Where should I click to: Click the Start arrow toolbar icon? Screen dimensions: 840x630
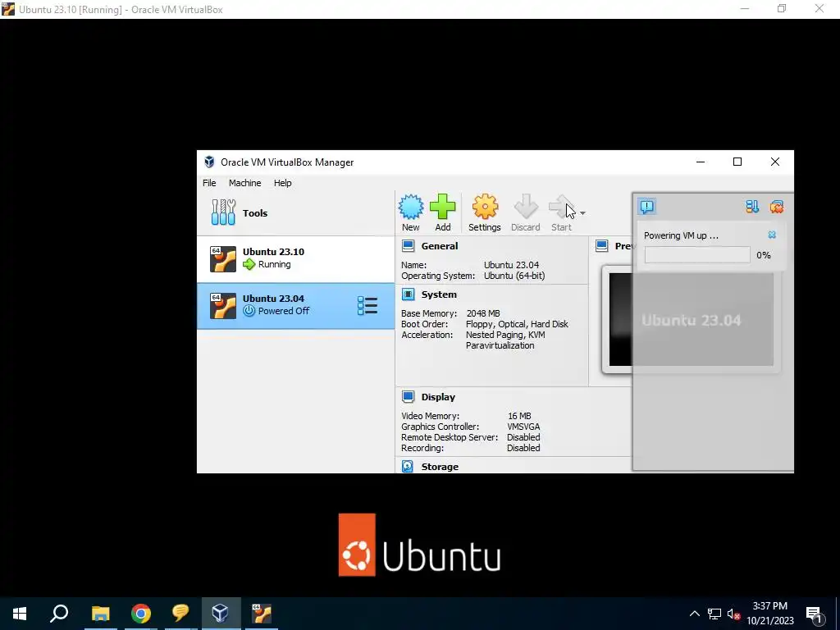[561, 207]
